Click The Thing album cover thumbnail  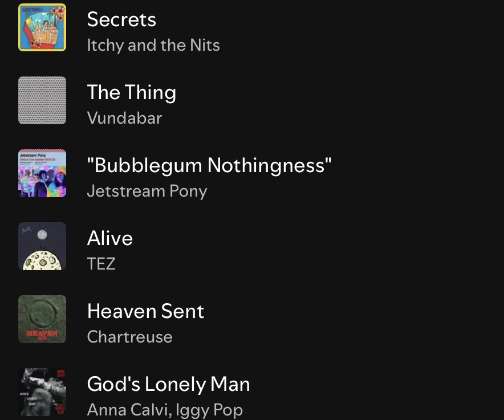(42, 100)
